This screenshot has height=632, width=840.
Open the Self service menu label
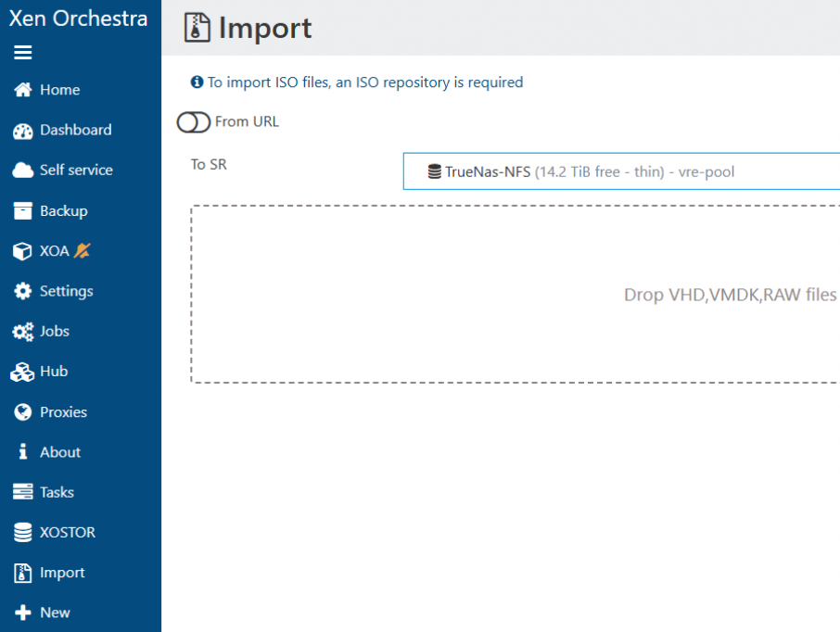point(77,171)
